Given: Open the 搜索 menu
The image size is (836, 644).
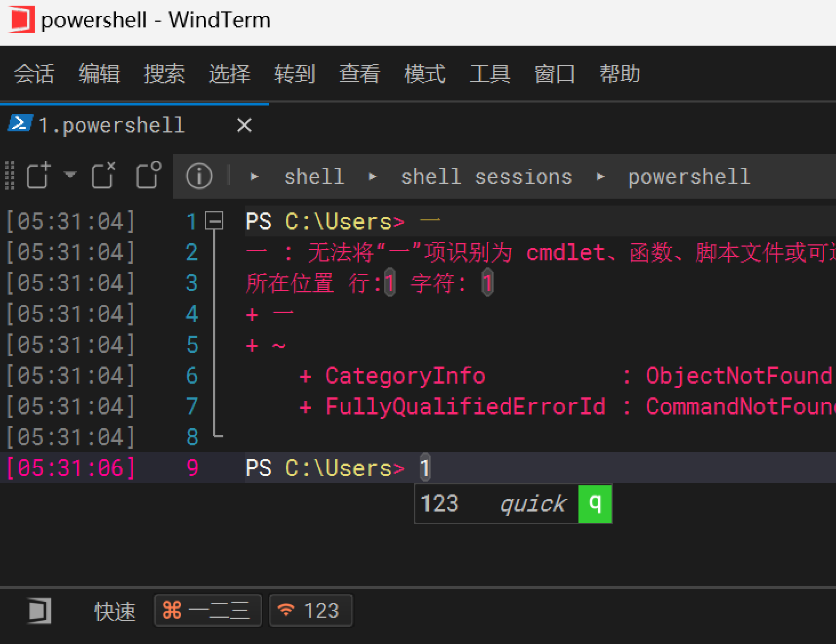Looking at the screenshot, I should (x=164, y=74).
